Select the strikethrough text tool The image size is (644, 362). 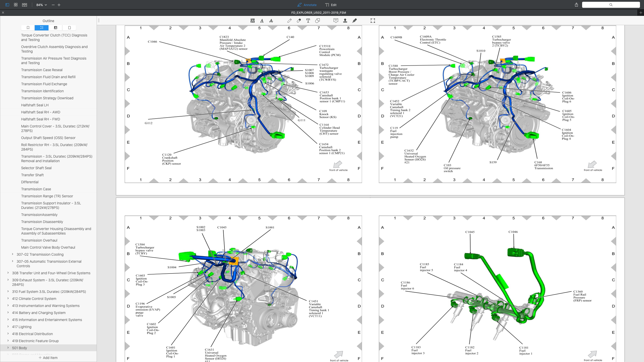point(271,21)
